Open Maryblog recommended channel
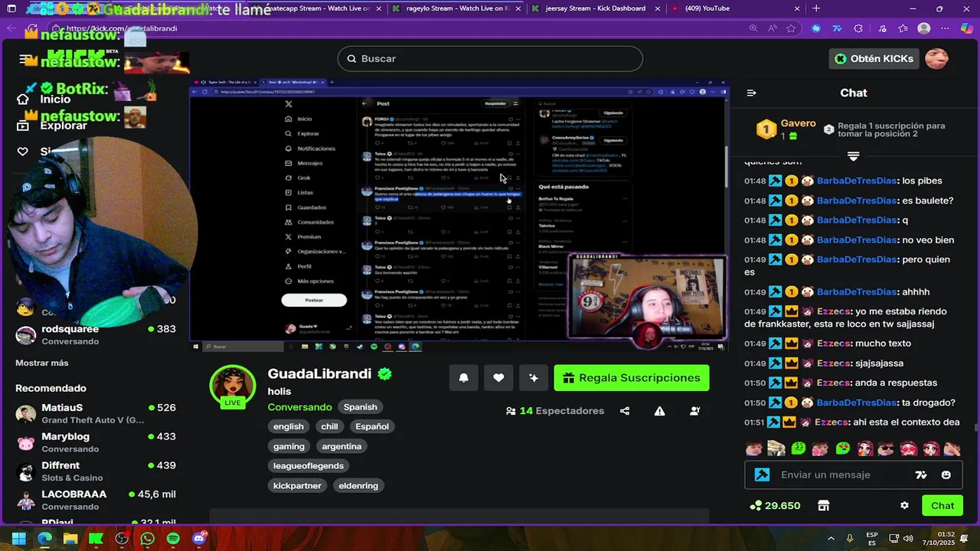The height and width of the screenshot is (551, 980). (x=96, y=442)
